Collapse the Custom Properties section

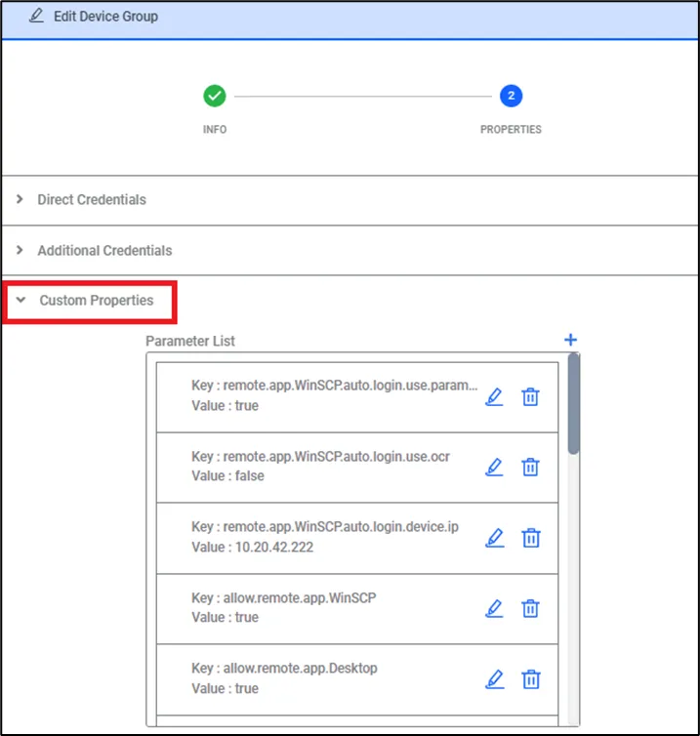pyautogui.click(x=21, y=300)
